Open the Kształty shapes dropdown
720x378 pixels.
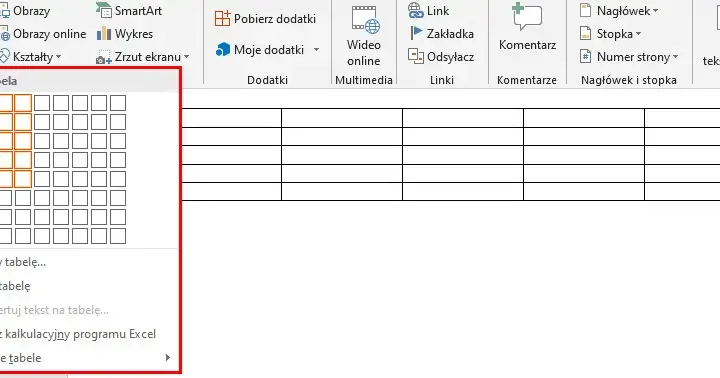[31, 56]
